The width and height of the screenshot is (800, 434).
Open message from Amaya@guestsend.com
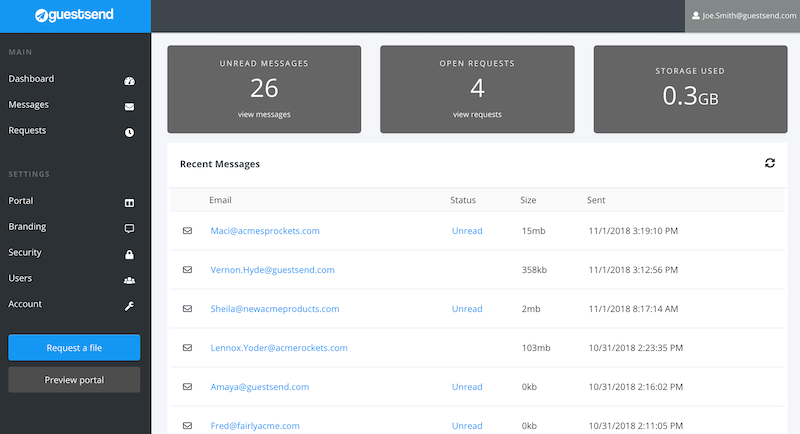click(x=260, y=387)
